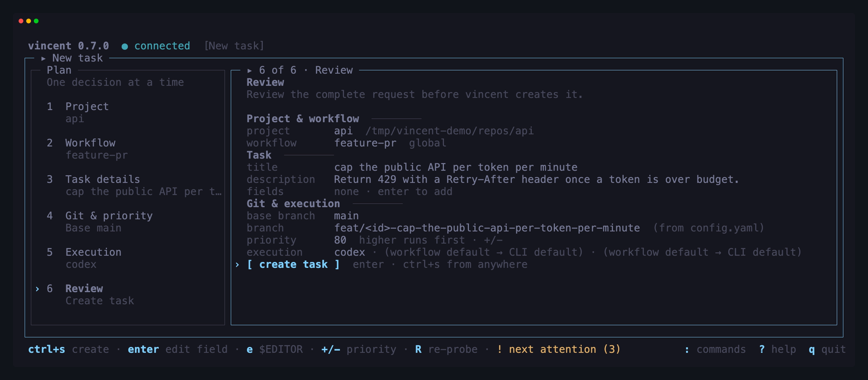Image resolution: width=868 pixels, height=380 pixels.
Task: Click the '(from config.yaml)' note
Action: pos(709,228)
